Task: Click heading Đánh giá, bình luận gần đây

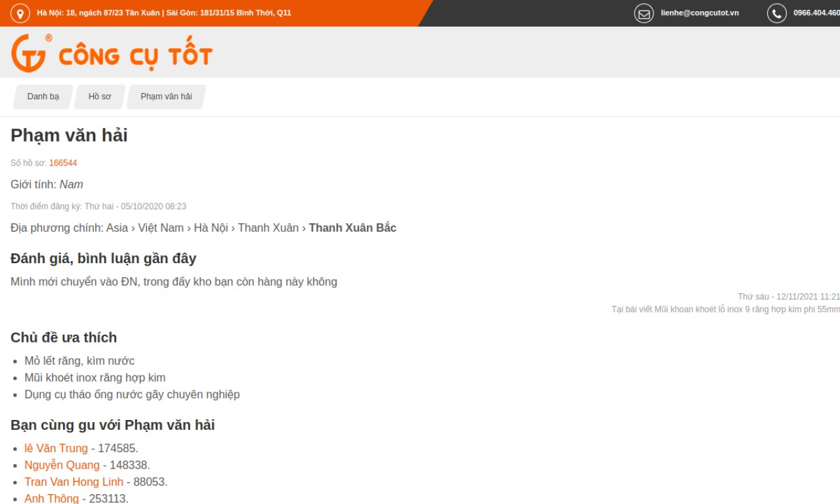Action: [x=103, y=259]
